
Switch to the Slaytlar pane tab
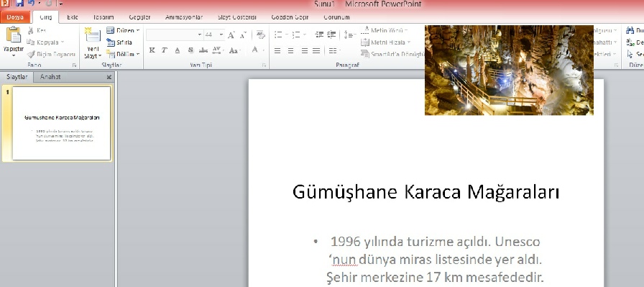click(17, 77)
